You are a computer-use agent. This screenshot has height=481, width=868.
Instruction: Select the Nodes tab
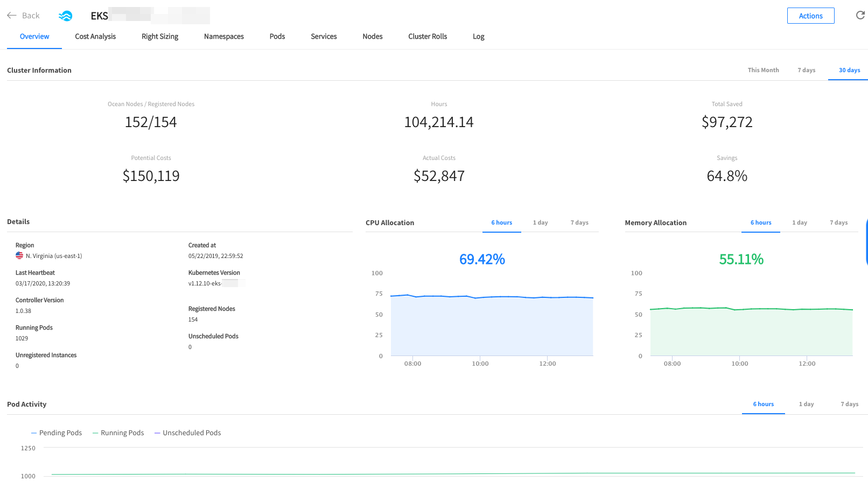373,37
